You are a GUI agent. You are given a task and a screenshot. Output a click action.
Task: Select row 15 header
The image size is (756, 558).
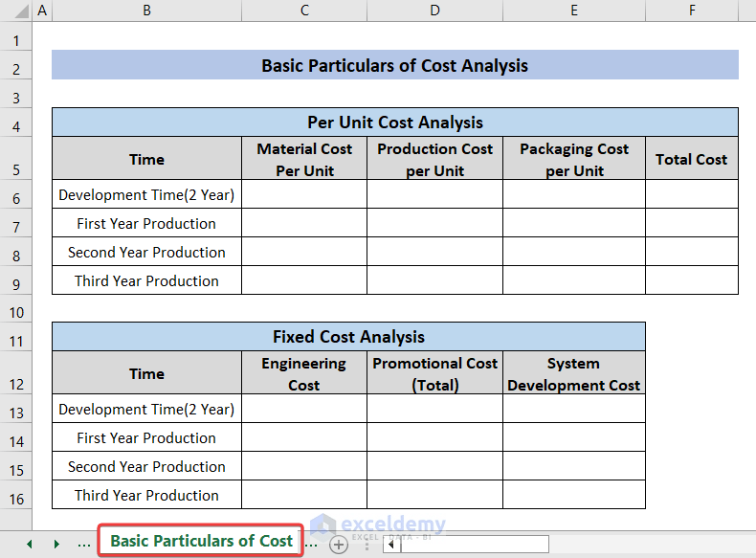16,466
